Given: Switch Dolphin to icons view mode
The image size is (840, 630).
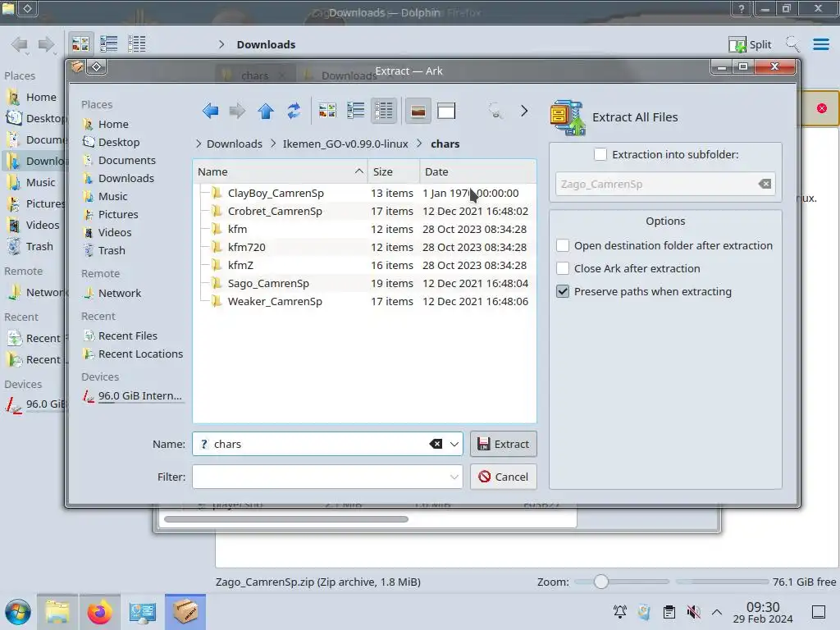Looking at the screenshot, I should coord(80,44).
